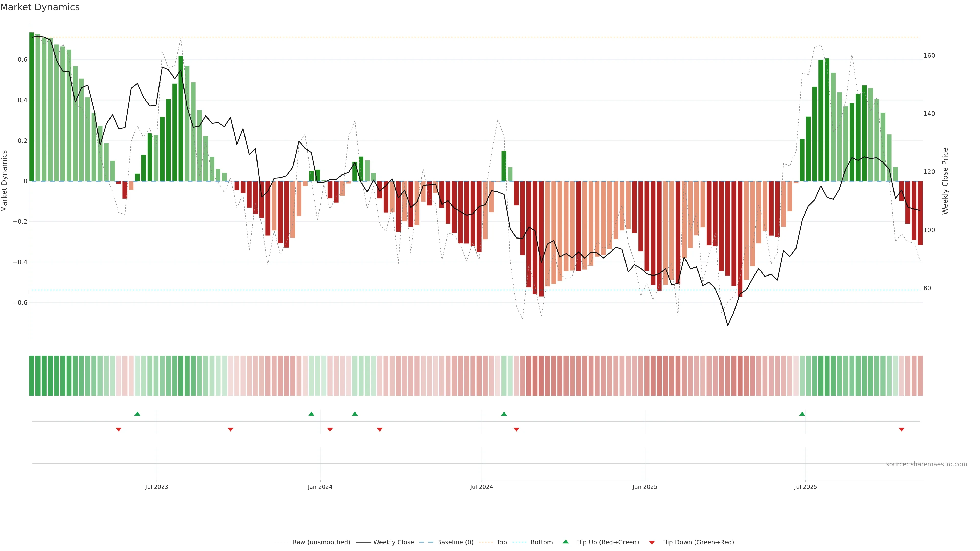The image size is (980, 551).
Task: Click the Market Dynamics chart title
Action: click(x=40, y=7)
